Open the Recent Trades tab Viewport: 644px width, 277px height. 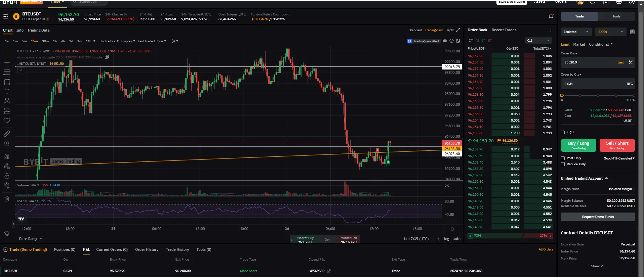(504, 30)
